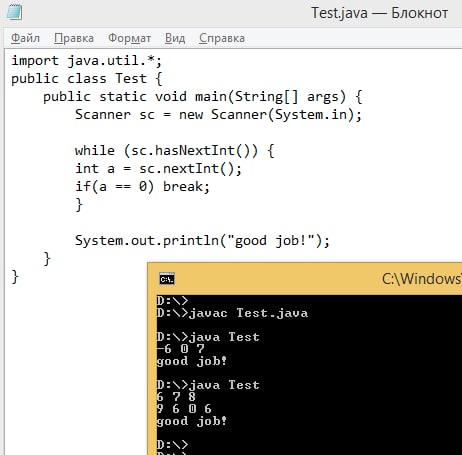Click the System.out.println line
Image resolution: width=462 pixels, height=455 pixels.
tap(202, 240)
